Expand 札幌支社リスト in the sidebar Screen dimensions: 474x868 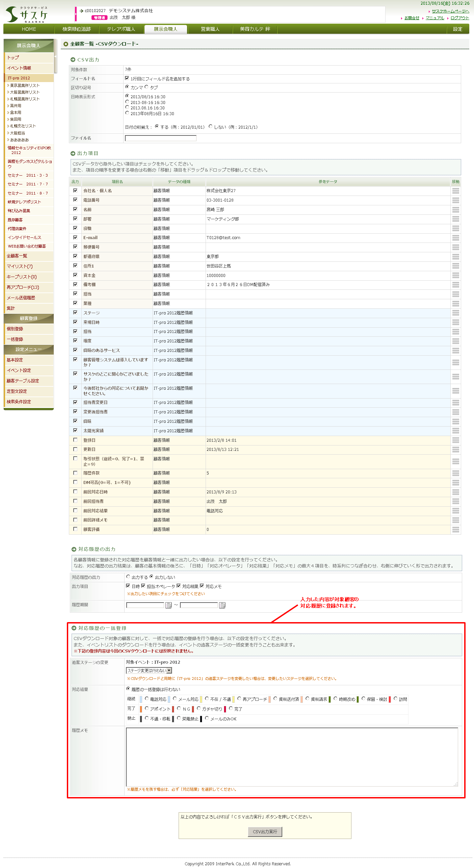pos(23,126)
